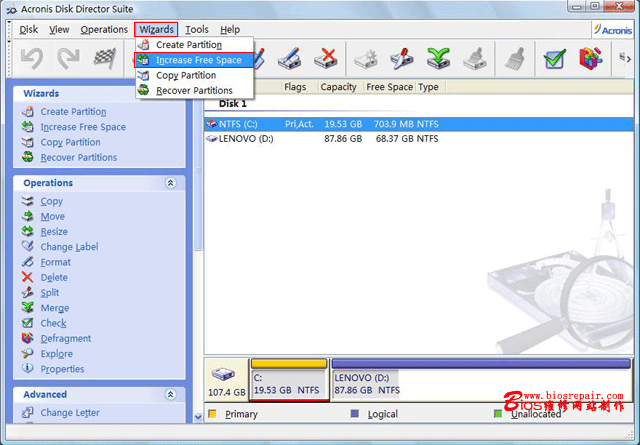Click sidebar scroll down arrow

(x=198, y=417)
